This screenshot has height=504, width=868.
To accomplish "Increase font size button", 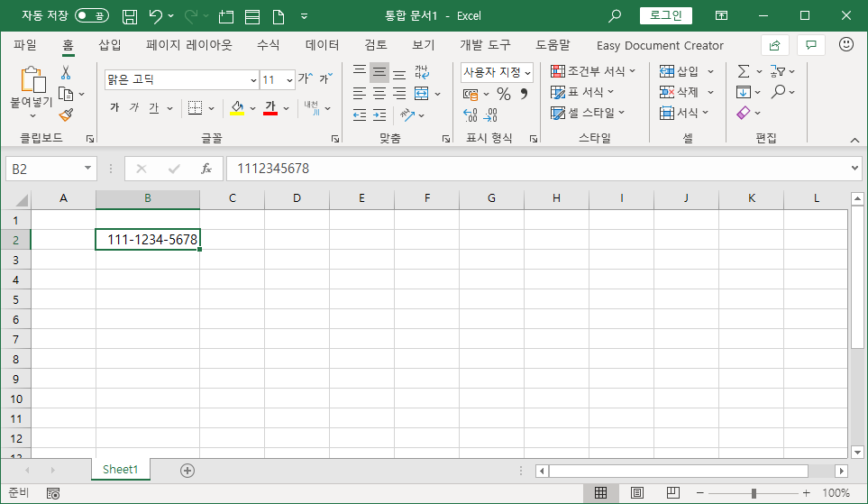I will pyautogui.click(x=306, y=79).
